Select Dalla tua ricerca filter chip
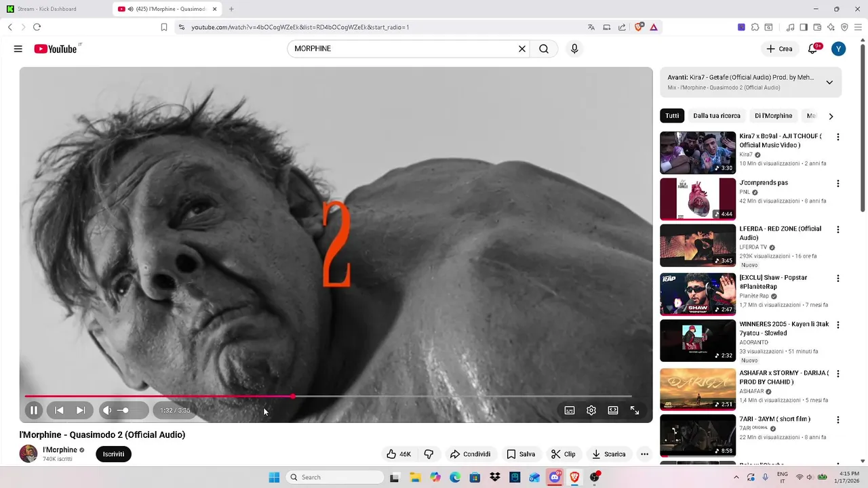Image resolution: width=868 pixels, height=488 pixels. coord(717,116)
